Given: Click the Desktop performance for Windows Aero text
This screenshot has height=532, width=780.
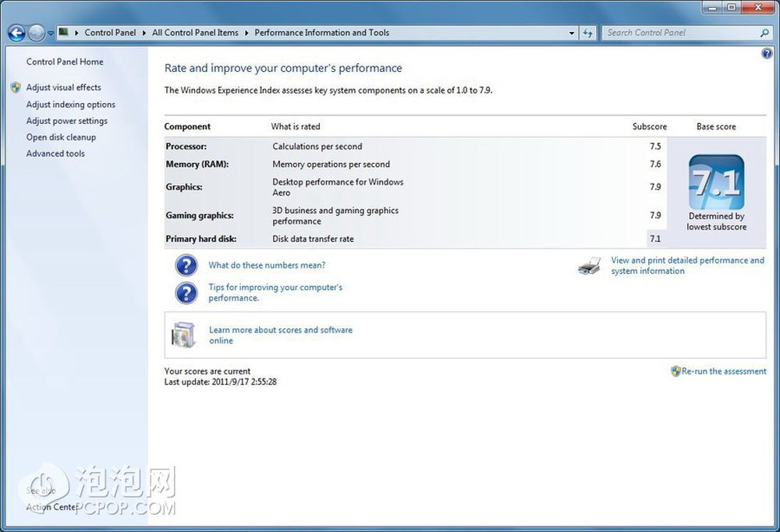Looking at the screenshot, I should pyautogui.click(x=338, y=187).
